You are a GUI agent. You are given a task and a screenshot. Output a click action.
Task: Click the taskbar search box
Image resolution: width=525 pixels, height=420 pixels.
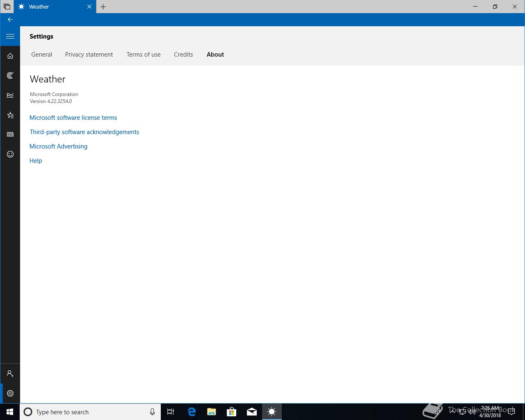90,412
